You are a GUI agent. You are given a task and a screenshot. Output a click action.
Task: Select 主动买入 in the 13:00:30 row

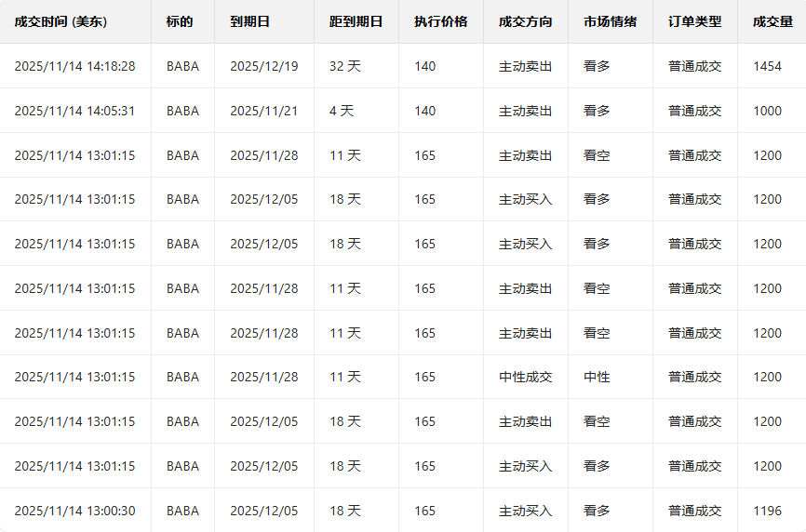525,511
